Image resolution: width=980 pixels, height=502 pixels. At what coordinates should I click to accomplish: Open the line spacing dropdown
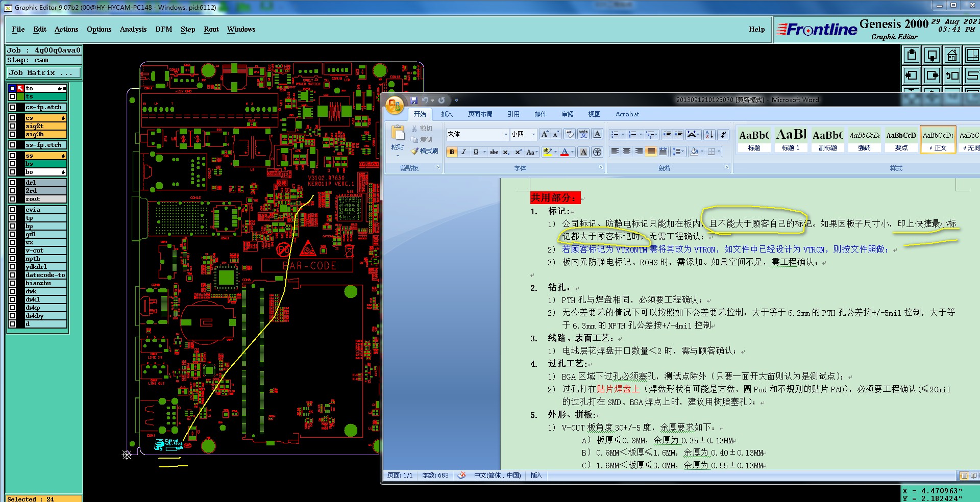click(x=678, y=152)
